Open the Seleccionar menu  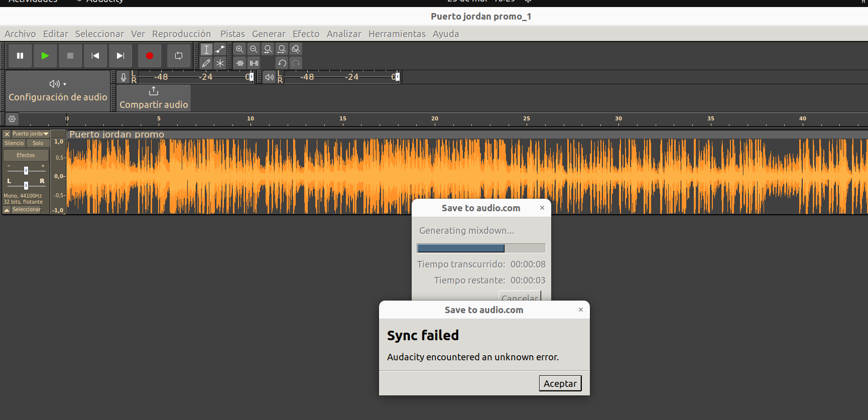99,34
